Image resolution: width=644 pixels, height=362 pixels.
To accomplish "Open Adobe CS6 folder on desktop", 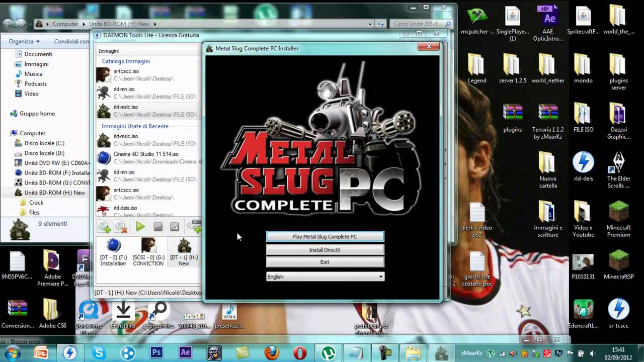I will tap(52, 314).
